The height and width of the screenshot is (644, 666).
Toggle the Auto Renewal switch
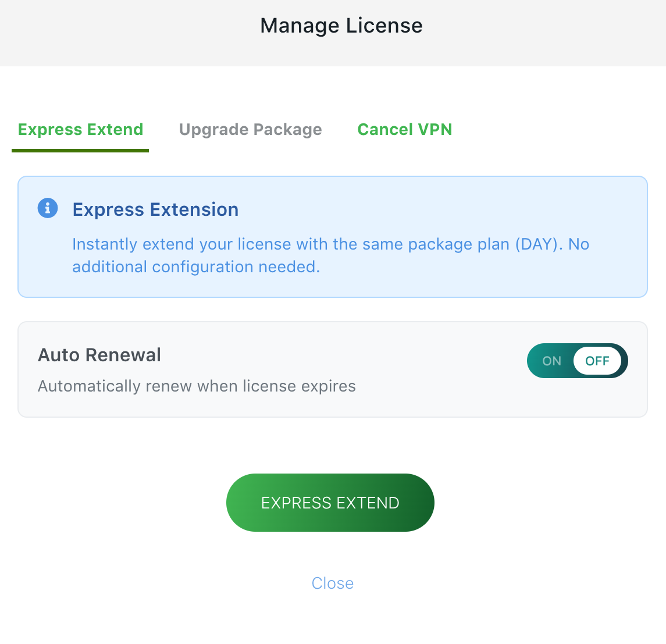click(x=577, y=361)
